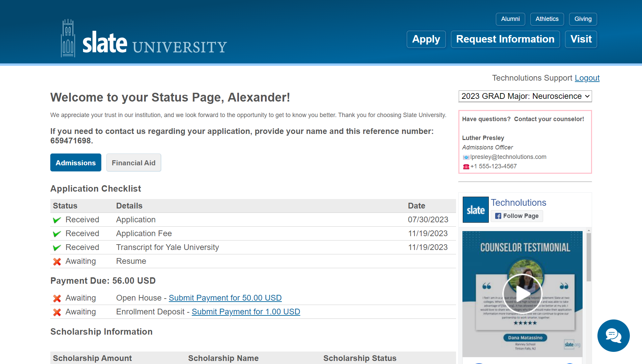Click the red telephone icon
The width and height of the screenshot is (642, 364).
coord(466,167)
